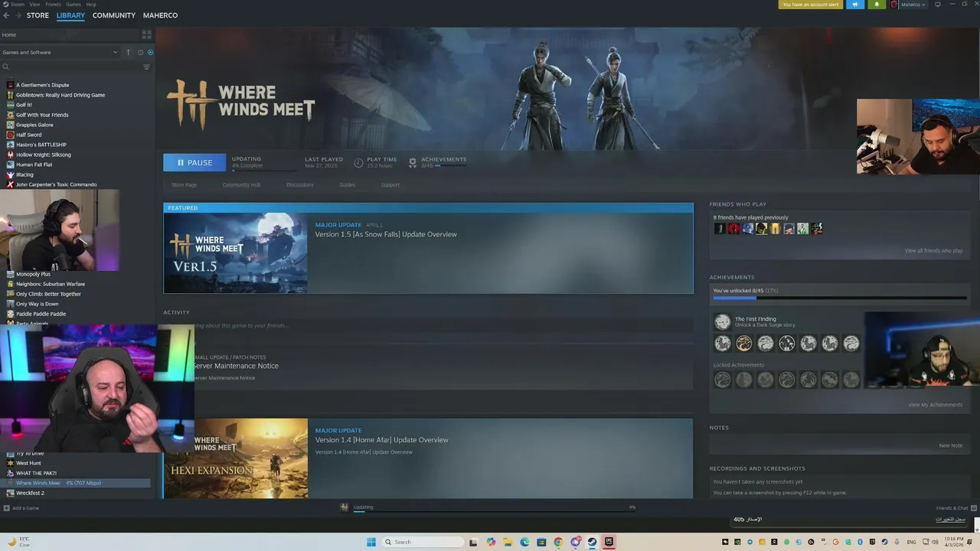Open the Hexi Expansion update thumbnail
The height and width of the screenshot is (551, 980).
tap(236, 458)
